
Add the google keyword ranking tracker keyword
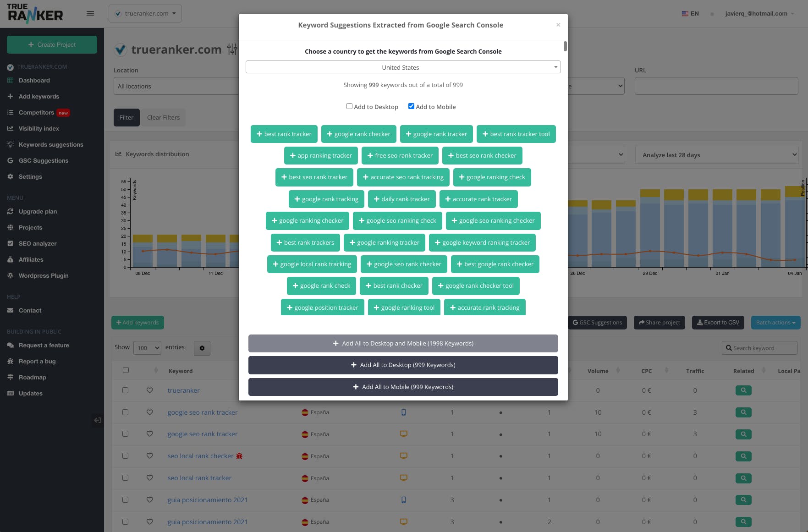point(482,242)
